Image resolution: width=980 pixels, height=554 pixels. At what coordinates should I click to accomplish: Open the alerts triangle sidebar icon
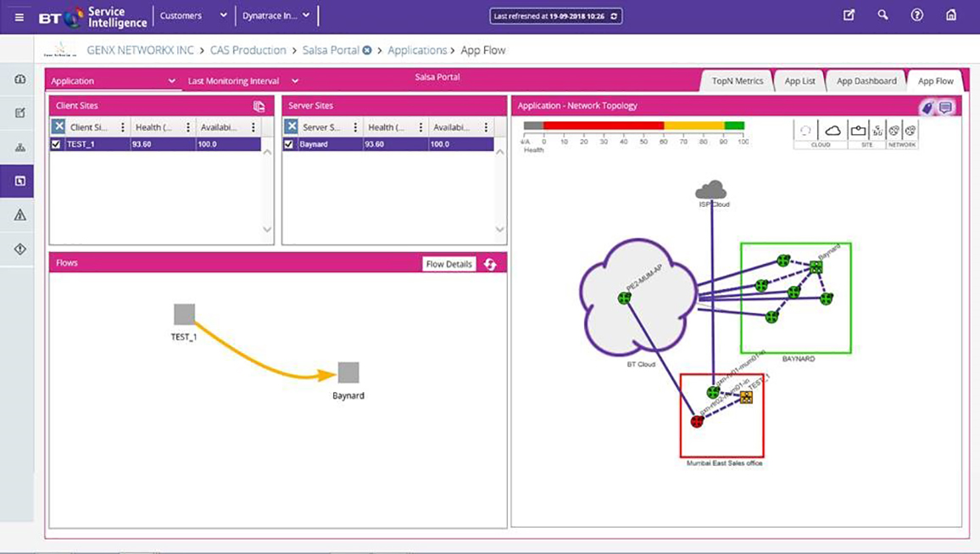pos(20,215)
